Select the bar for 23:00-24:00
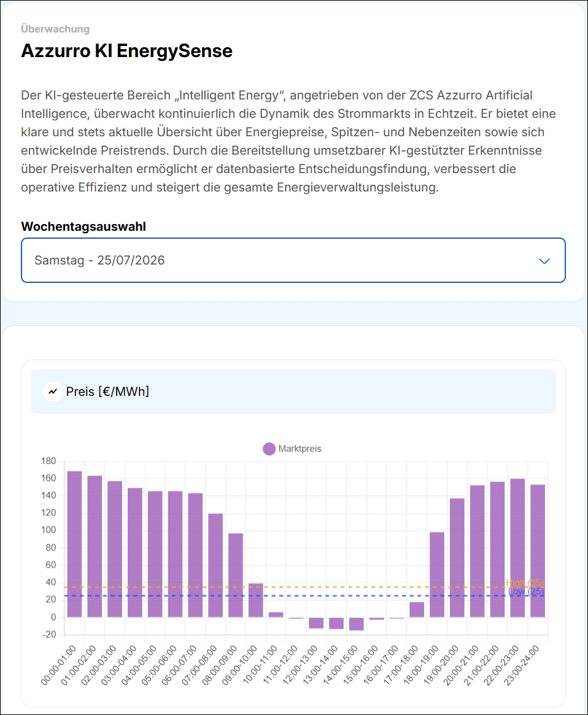The width and height of the screenshot is (588, 715). point(538,551)
